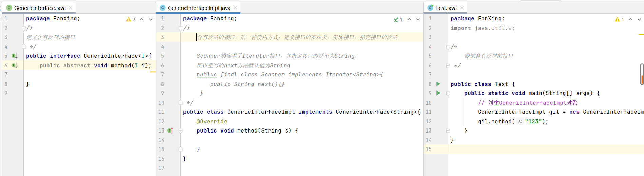Go to next highlighted problem in GenericInterface.java
Image resolution: width=644 pixels, height=176 pixels.
[151, 19]
